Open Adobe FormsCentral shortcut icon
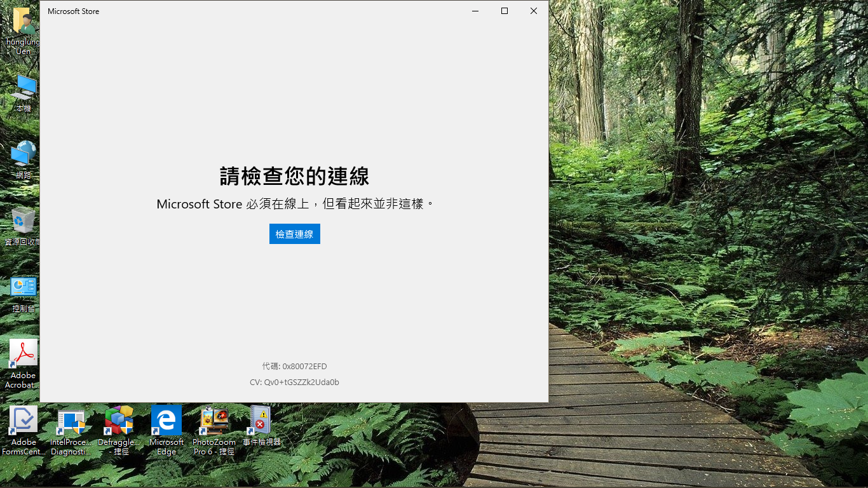 [x=24, y=431]
